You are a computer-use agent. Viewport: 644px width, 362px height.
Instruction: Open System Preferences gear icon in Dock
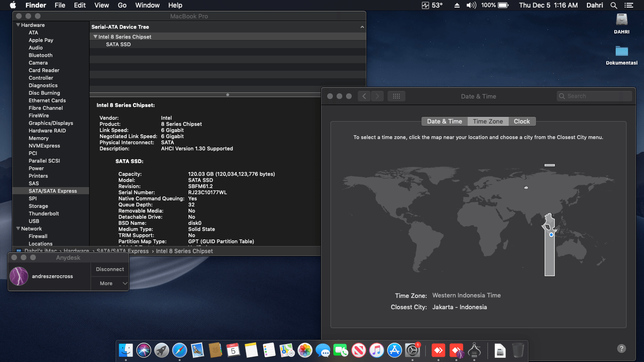click(x=413, y=350)
